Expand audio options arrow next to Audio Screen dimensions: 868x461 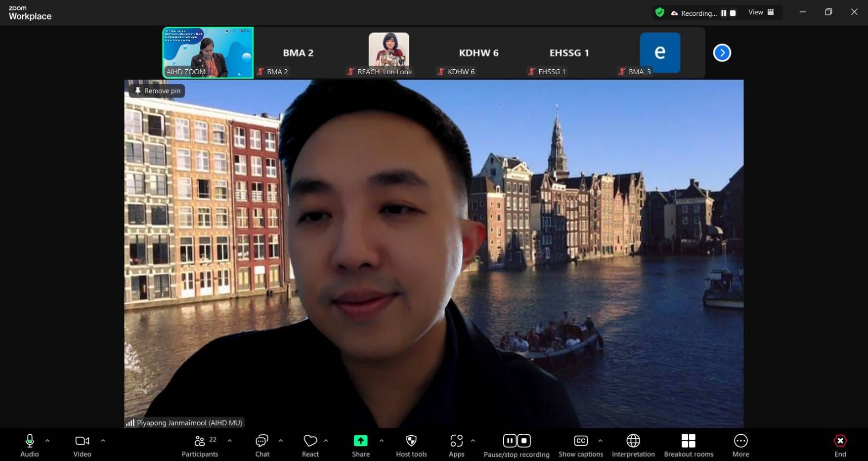47,440
